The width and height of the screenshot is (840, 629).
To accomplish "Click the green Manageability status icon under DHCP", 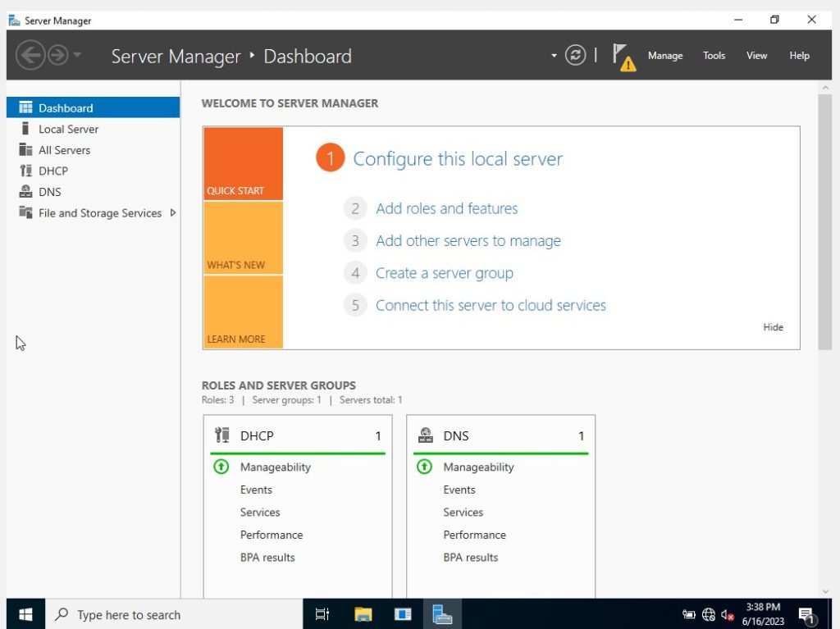I will 221,467.
